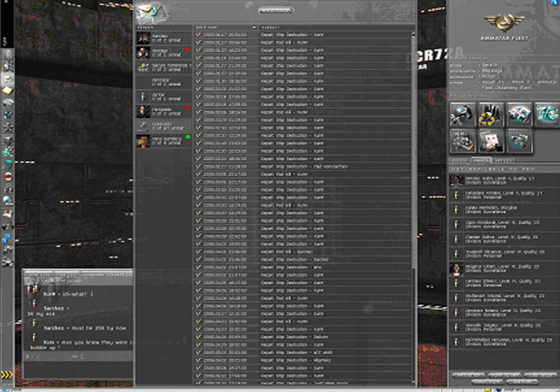Click the mail list scrollbar up arrow
Image resolution: width=560 pixels, height=392 pixels.
point(413,34)
